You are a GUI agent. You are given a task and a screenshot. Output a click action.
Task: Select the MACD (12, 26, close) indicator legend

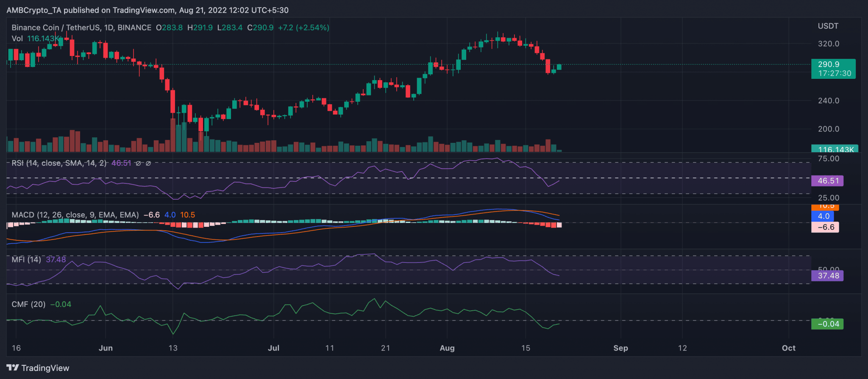pos(75,215)
